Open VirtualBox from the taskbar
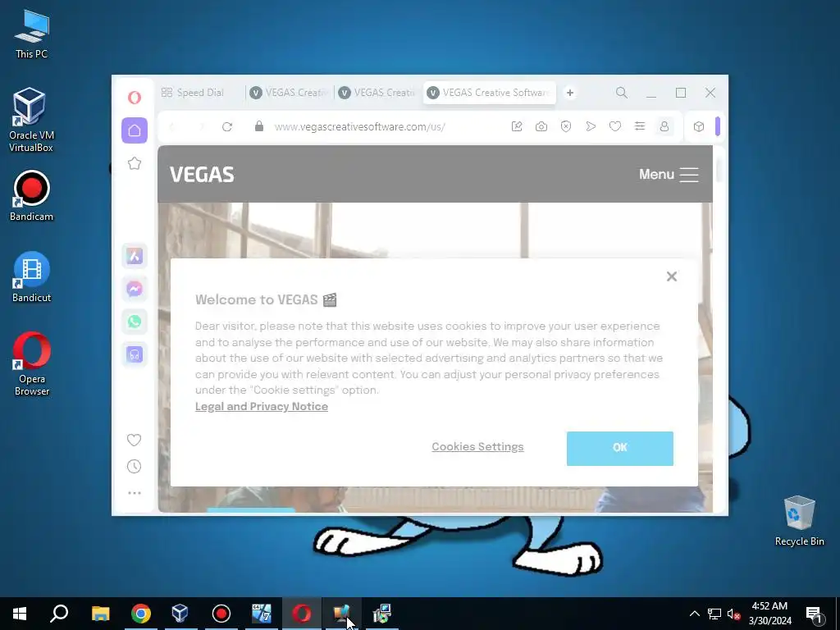 (180, 614)
